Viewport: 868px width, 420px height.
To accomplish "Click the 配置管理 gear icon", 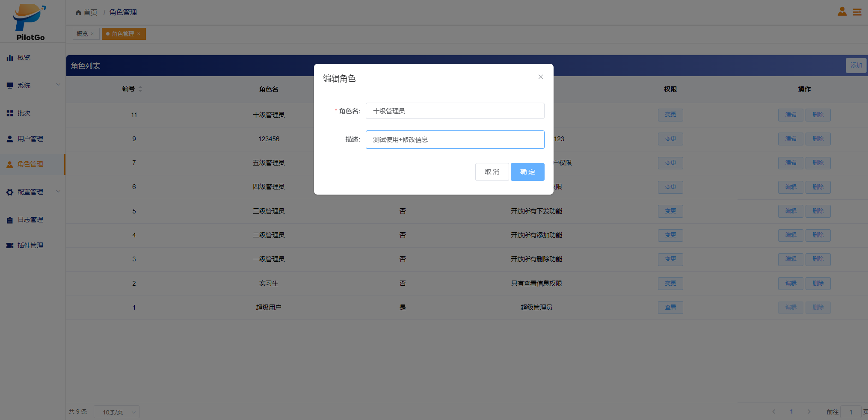I will click(x=10, y=192).
